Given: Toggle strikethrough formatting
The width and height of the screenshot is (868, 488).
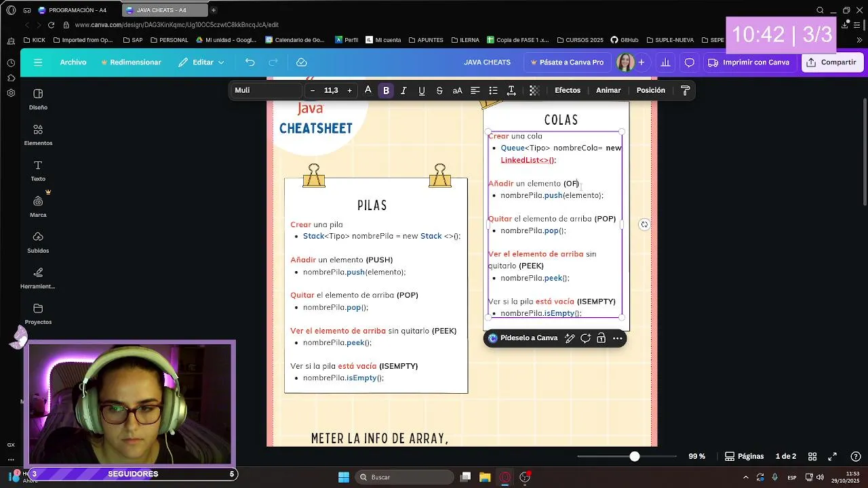Looking at the screenshot, I should coord(439,90).
